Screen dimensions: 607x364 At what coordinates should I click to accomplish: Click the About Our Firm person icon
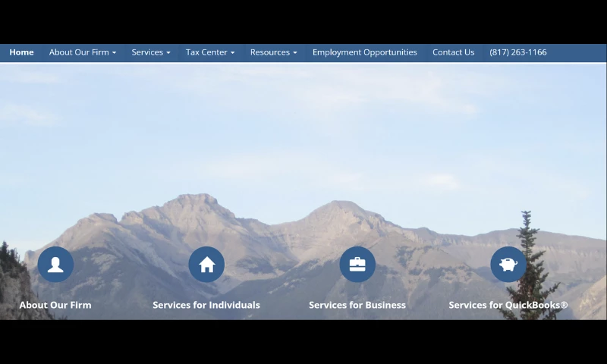click(55, 264)
